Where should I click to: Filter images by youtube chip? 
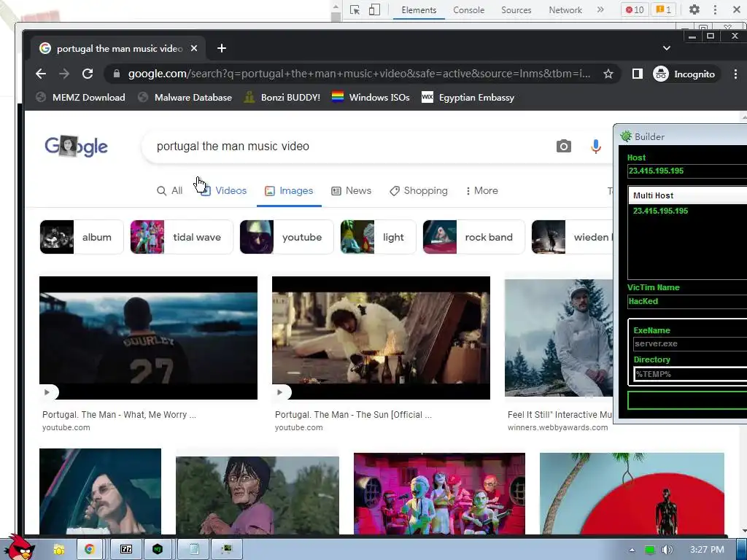pos(287,237)
